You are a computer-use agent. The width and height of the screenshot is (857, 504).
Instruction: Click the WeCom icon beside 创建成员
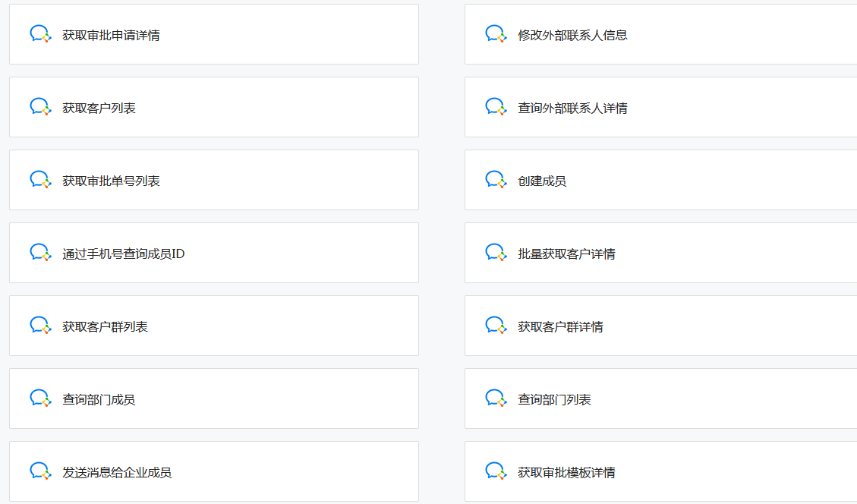496,179
